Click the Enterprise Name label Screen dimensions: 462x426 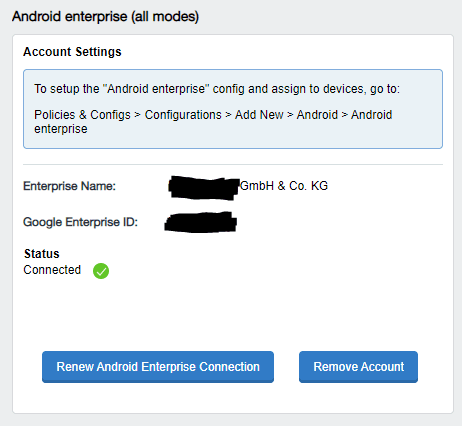tap(69, 186)
